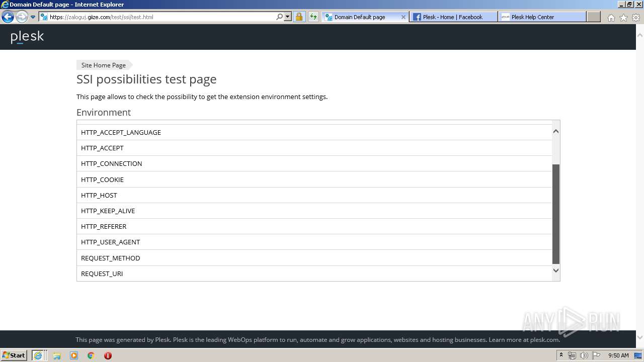Select the HTTP_HOST row
The image size is (644, 362).
point(314,195)
